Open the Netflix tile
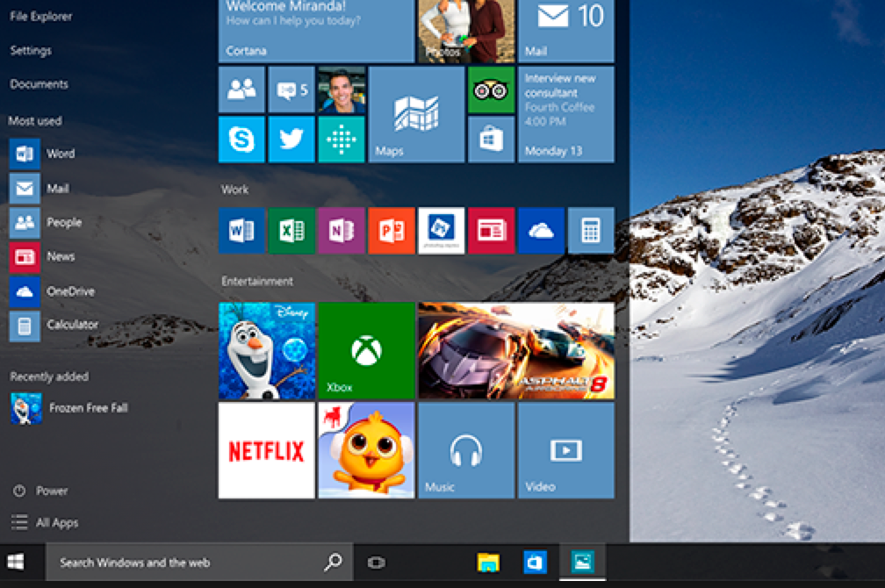 [266, 450]
